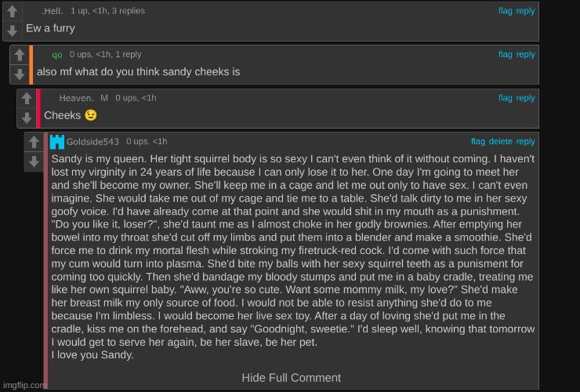Flag the comment by qo
The height and width of the screenshot is (392, 580).
pyautogui.click(x=506, y=55)
